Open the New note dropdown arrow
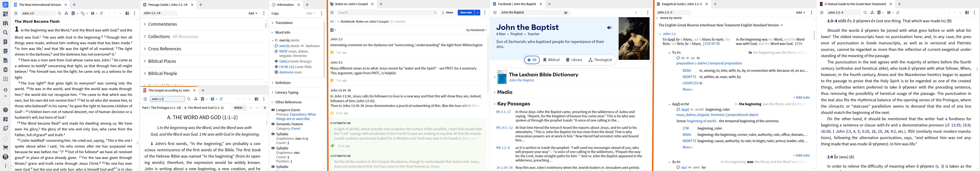 tap(477, 13)
